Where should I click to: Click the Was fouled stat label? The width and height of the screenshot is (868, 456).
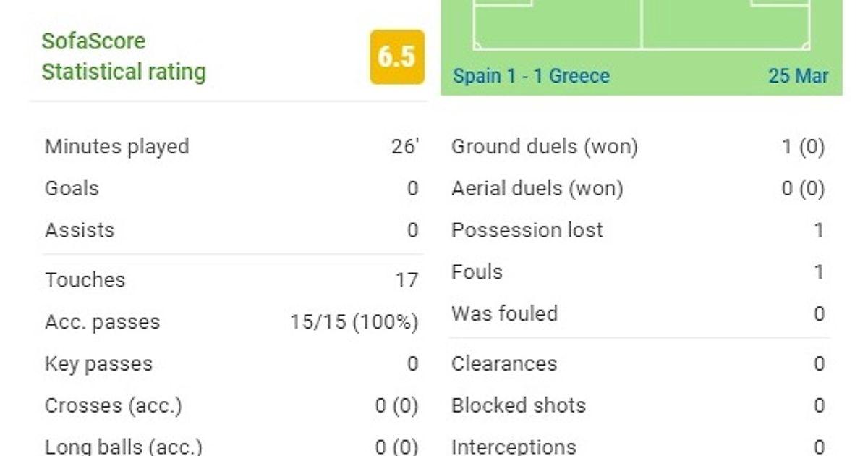(x=504, y=314)
